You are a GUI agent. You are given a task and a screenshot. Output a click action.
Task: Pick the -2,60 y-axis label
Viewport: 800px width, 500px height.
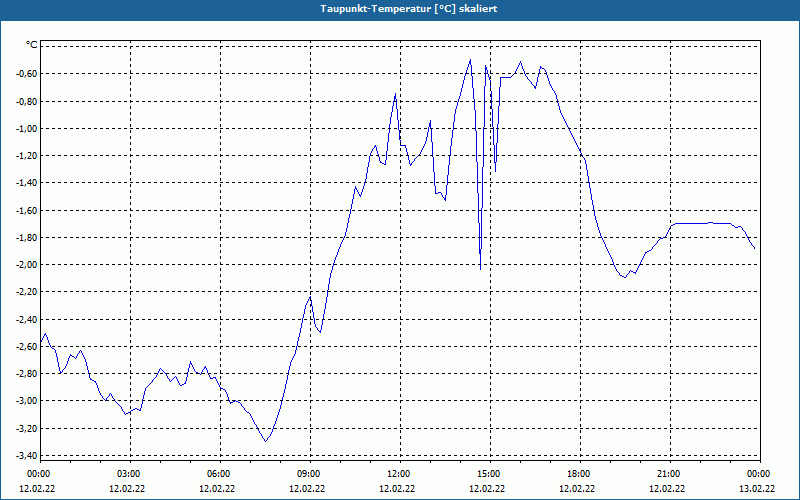pos(27,346)
